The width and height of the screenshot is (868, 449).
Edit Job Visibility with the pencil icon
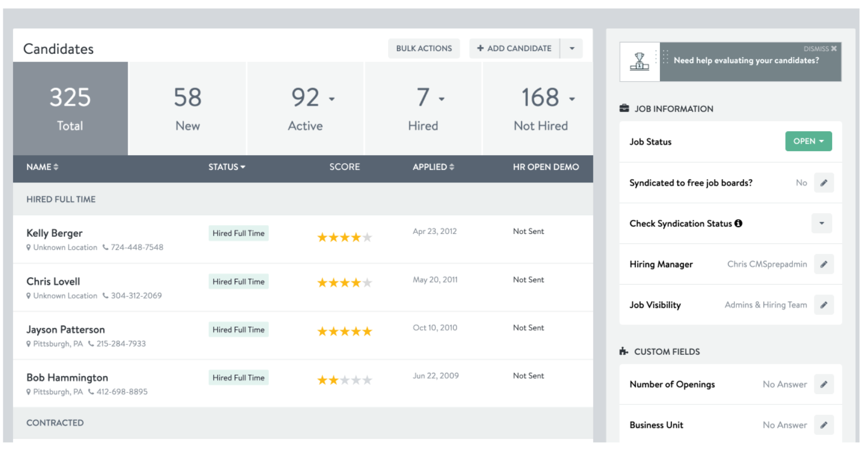click(824, 305)
